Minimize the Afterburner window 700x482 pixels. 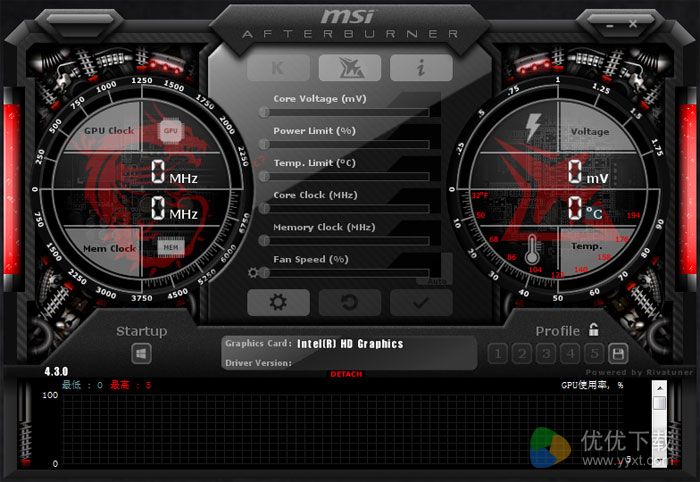[610, 25]
